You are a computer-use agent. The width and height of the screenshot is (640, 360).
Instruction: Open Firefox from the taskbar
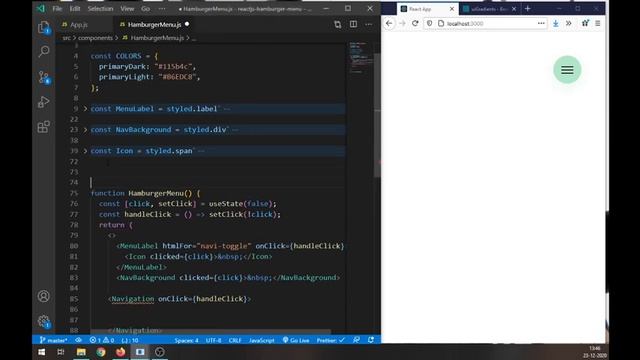tap(120, 352)
